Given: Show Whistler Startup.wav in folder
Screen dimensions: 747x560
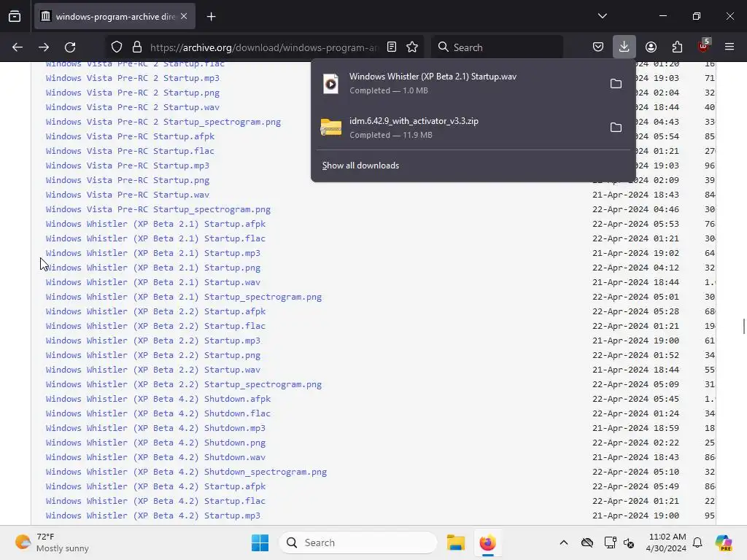Looking at the screenshot, I should click(616, 84).
